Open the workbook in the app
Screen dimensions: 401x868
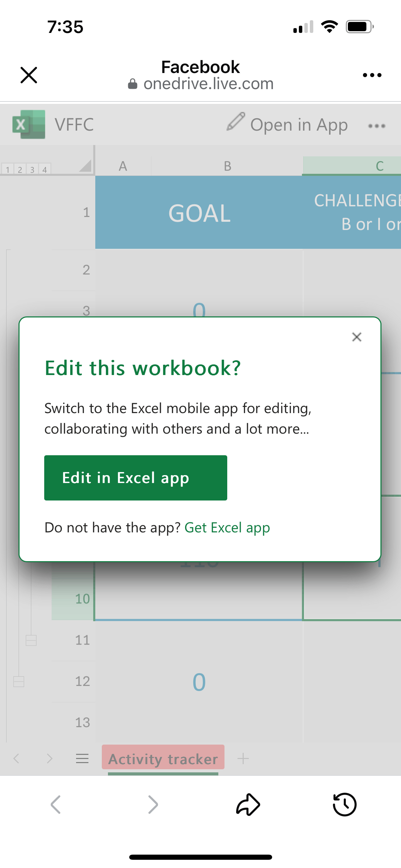coord(299,125)
